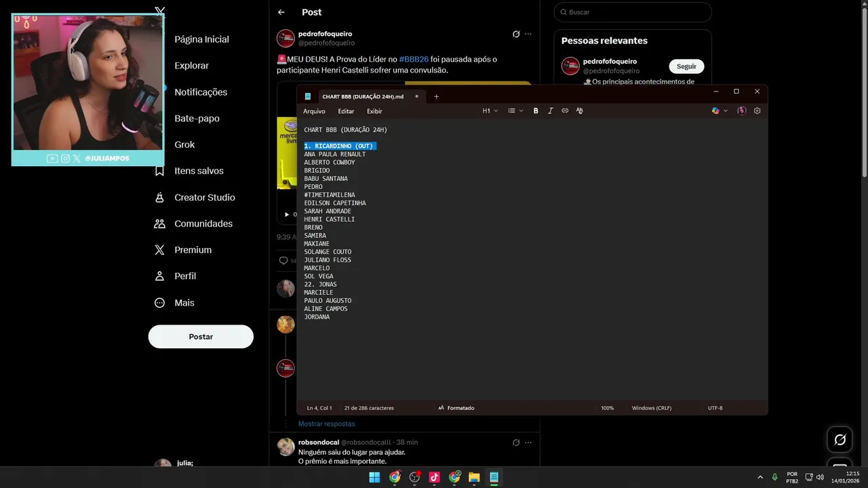Click the line JORDANA
Screen dimensions: 868x488
(317, 317)
